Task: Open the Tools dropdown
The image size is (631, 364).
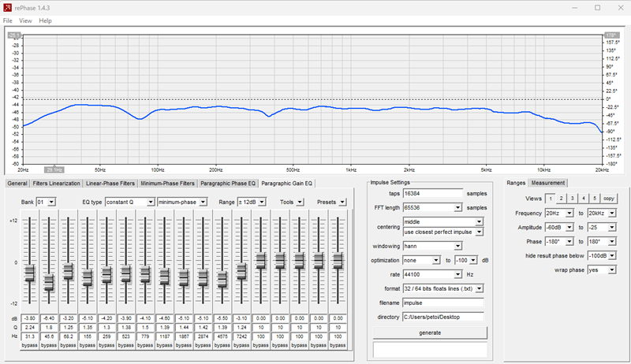Action: coord(301,202)
